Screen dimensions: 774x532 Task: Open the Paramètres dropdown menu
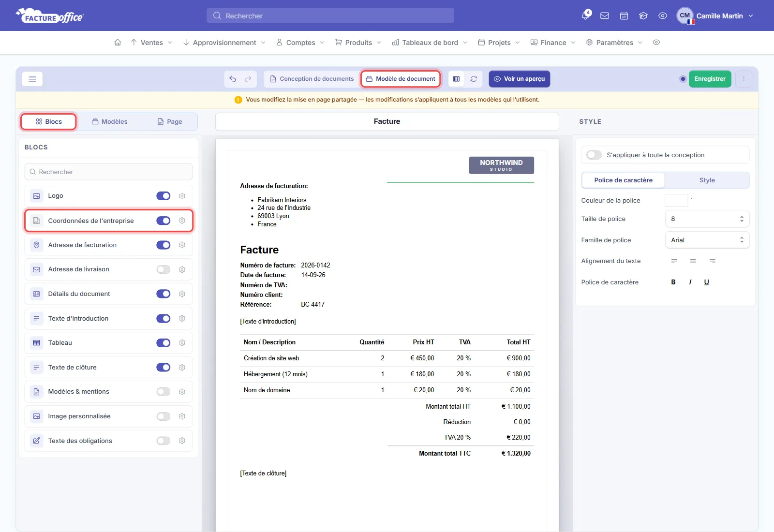(614, 43)
